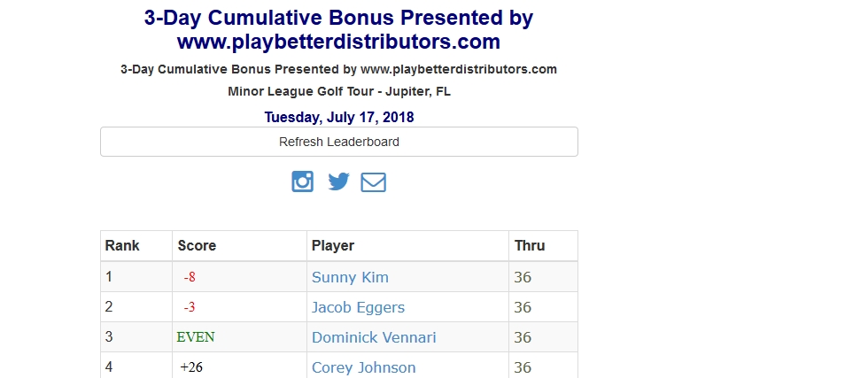Click the EVEN score cell
The height and width of the screenshot is (378, 868).
[240, 337]
